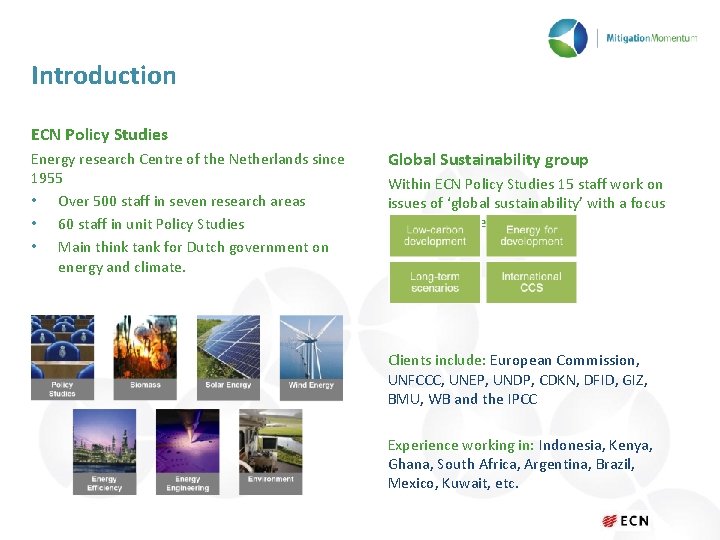This screenshot has width=720, height=540.
Task: Click the '60 staff in unit Policy Studies' bullet
Action: [x=151, y=224]
